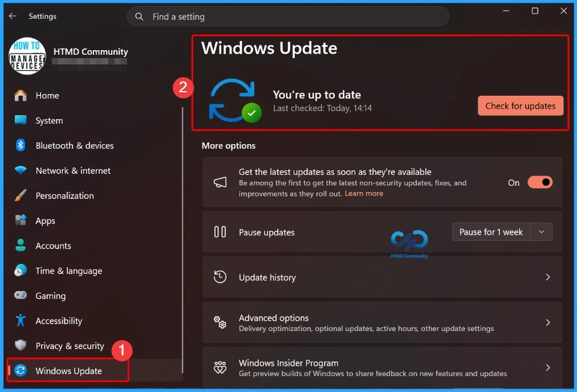Click the Find a setting search field
577x392 pixels.
tap(288, 17)
